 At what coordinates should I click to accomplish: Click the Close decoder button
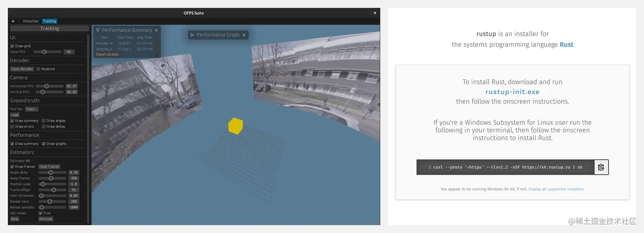[22, 69]
